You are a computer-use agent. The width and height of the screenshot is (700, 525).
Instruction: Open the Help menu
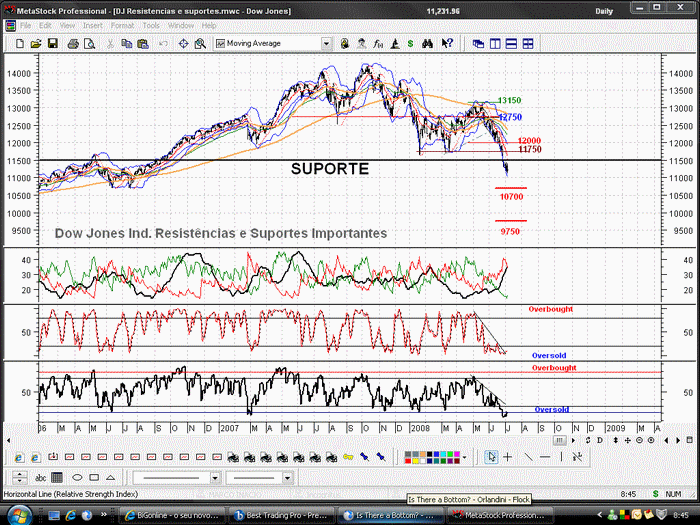(209, 26)
